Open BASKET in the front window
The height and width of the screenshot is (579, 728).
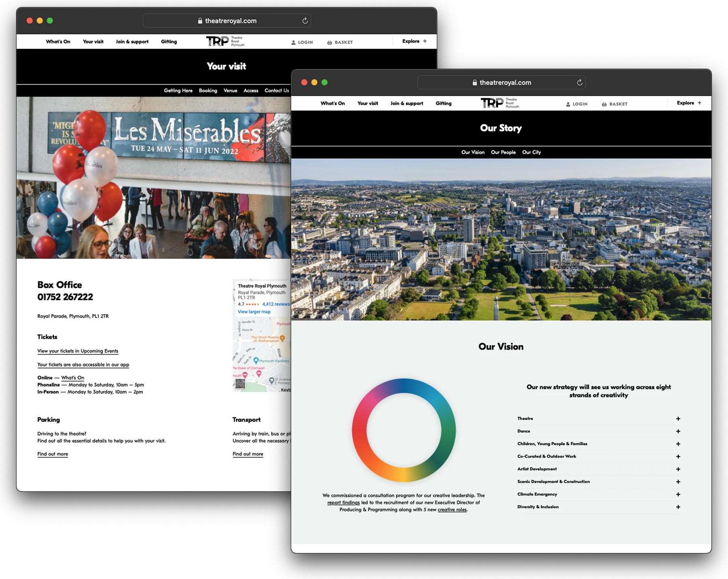point(615,104)
